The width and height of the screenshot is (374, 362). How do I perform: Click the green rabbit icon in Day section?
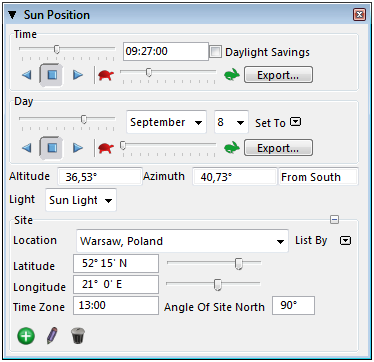point(232,148)
